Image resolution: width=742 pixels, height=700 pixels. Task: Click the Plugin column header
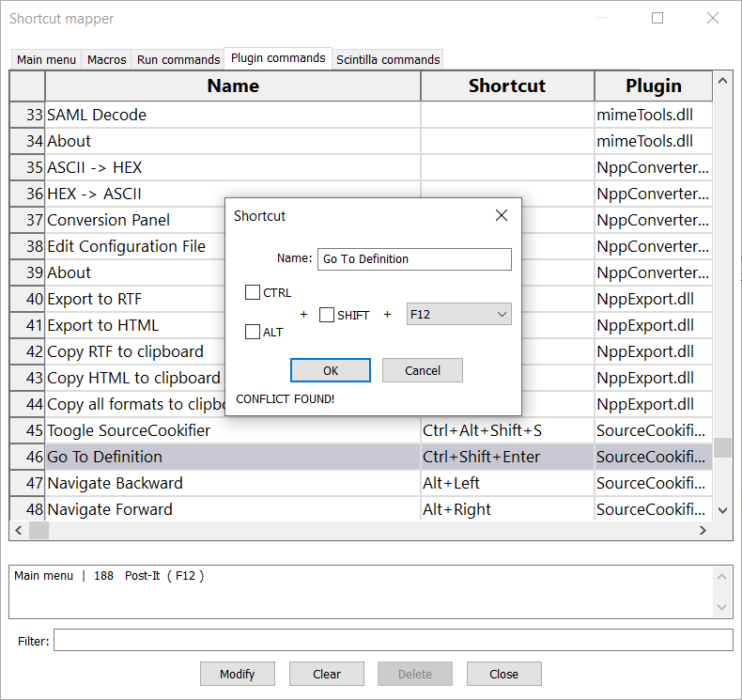pyautogui.click(x=654, y=86)
